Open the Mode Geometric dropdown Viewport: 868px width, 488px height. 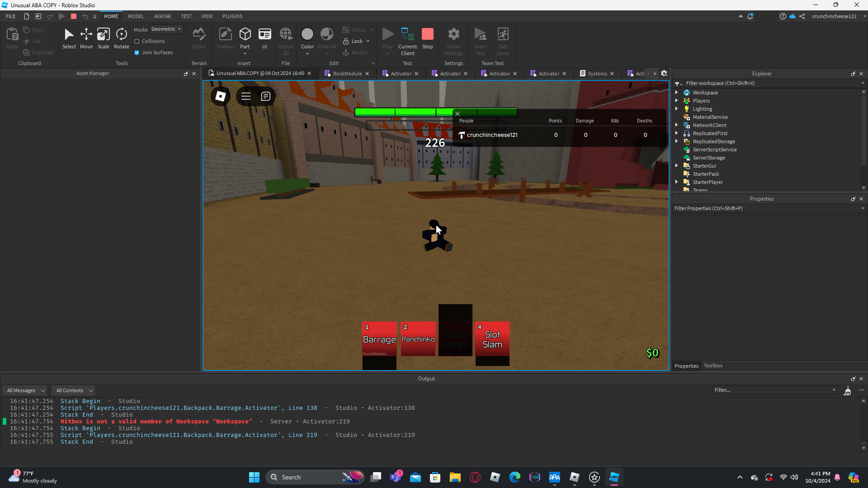click(166, 29)
